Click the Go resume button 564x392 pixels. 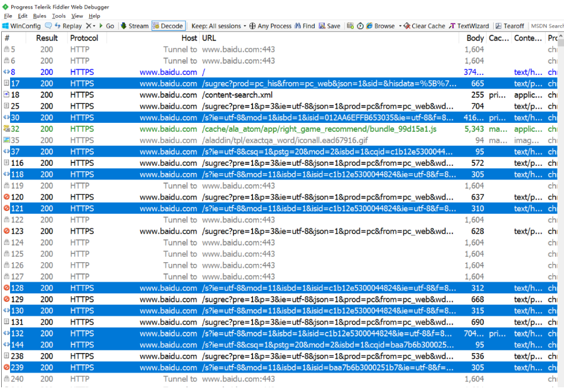(x=106, y=26)
